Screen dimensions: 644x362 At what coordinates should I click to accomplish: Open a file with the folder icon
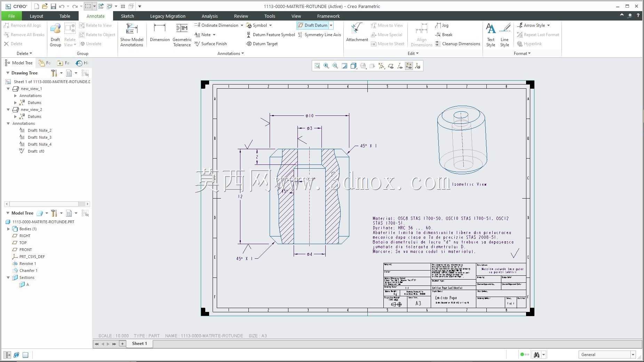click(x=45, y=6)
